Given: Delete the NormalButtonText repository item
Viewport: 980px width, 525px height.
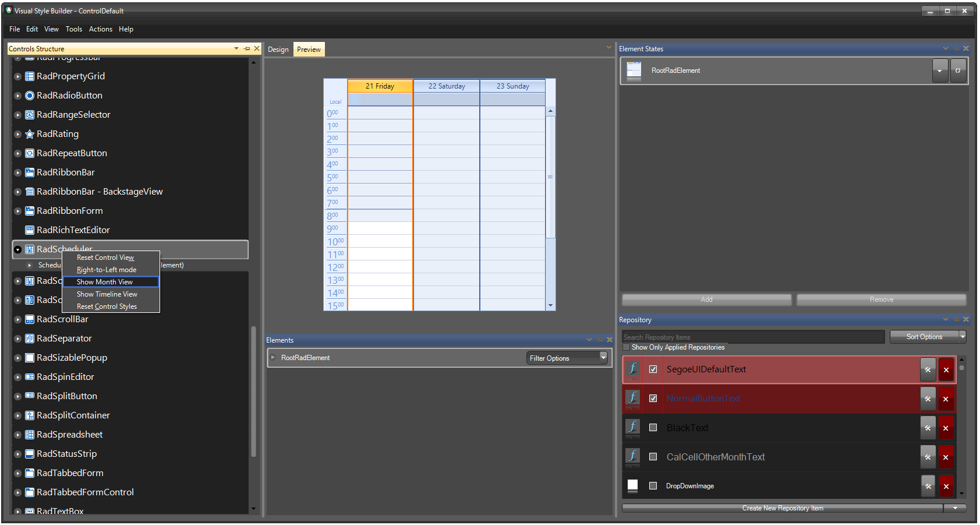Looking at the screenshot, I should [x=946, y=399].
